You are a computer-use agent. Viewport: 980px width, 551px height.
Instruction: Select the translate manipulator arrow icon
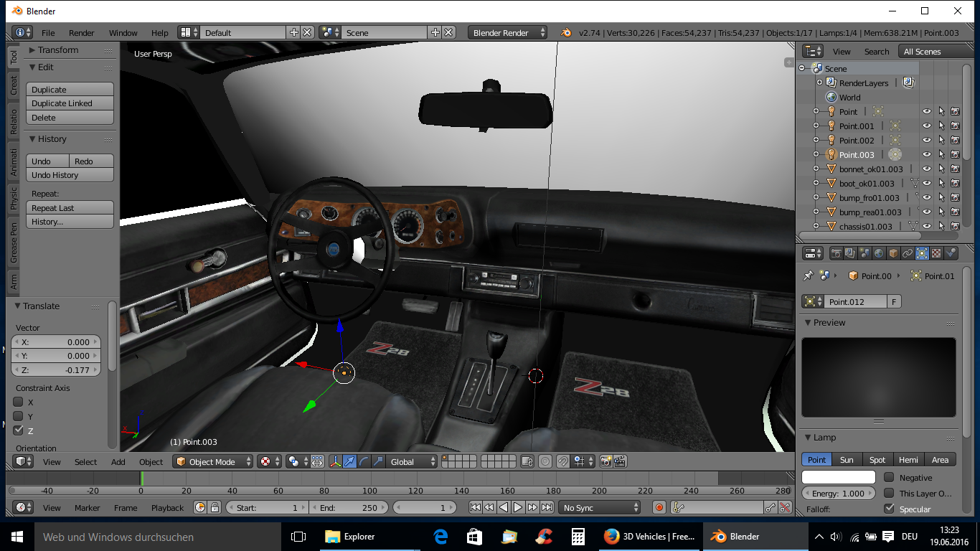pos(349,461)
